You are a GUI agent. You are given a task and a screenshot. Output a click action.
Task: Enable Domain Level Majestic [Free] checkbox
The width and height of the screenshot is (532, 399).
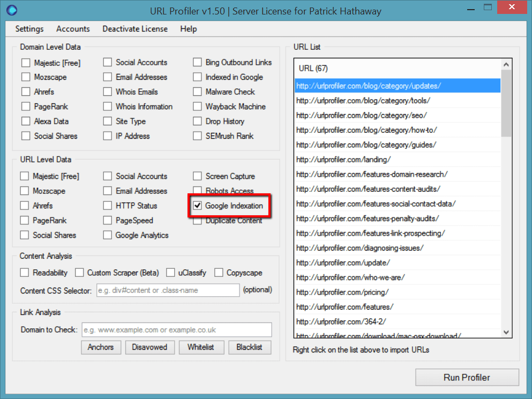pyautogui.click(x=26, y=63)
